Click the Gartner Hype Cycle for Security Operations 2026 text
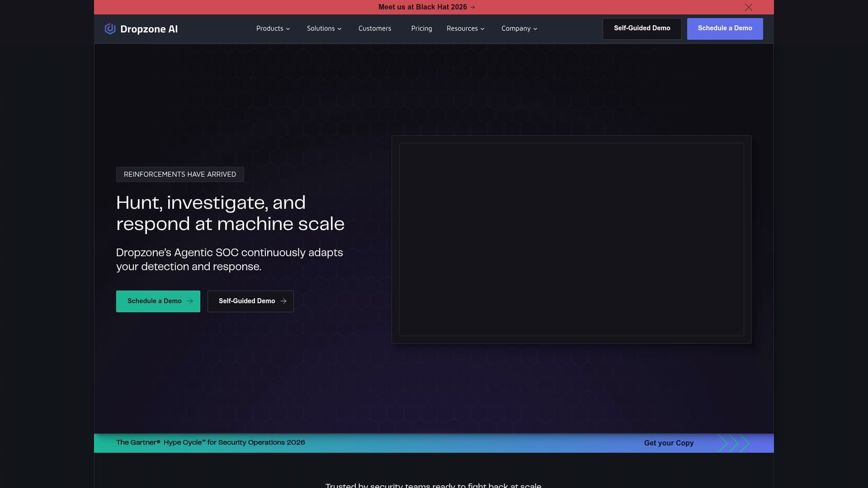 [211, 442]
